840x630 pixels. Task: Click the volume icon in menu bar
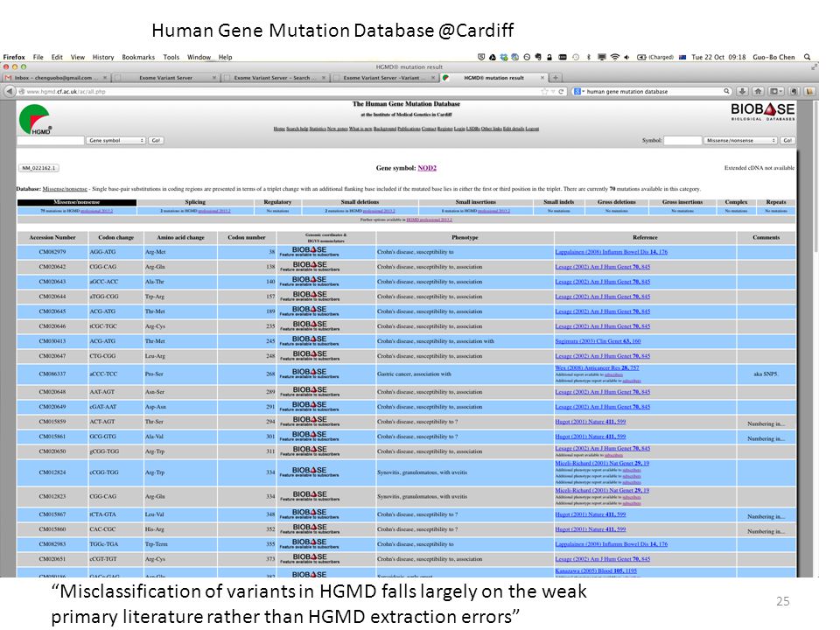(626, 57)
